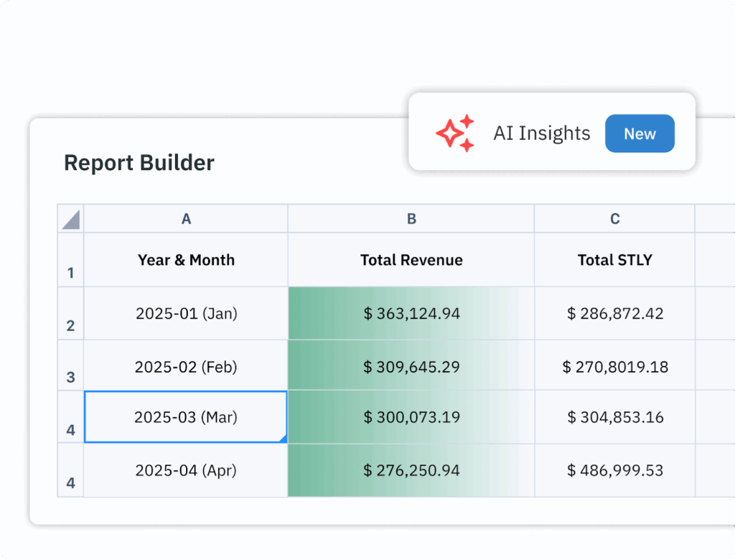Select column A header
Screen dimensions: 735x560
[185, 218]
